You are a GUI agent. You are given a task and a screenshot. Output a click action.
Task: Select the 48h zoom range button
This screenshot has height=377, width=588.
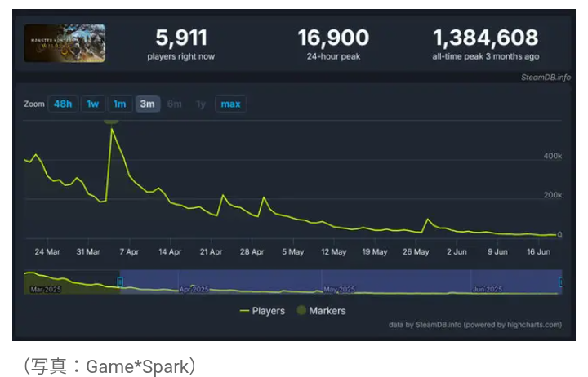[62, 104]
